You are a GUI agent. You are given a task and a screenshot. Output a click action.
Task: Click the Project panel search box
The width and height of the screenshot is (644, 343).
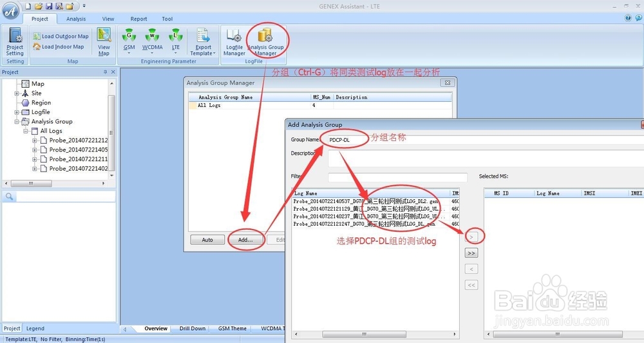click(x=65, y=197)
